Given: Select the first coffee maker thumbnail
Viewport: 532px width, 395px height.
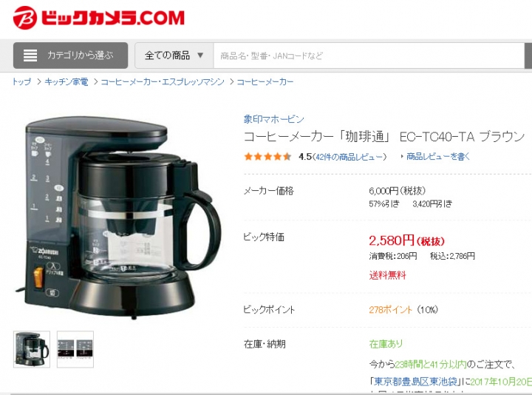Looking at the screenshot, I should pos(32,349).
